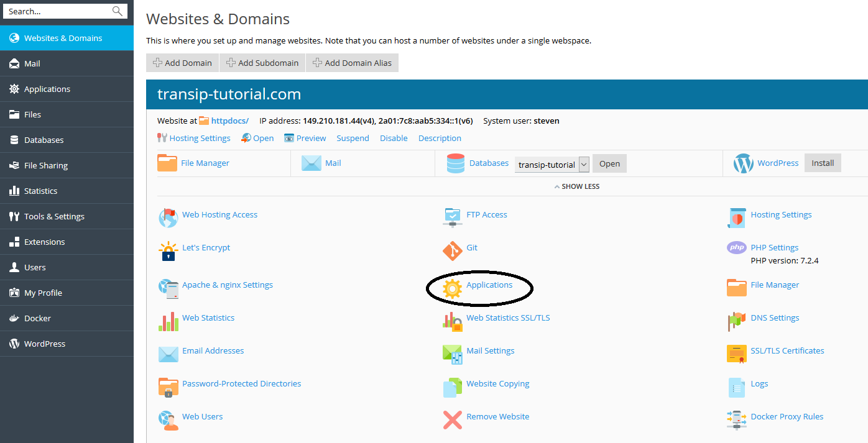Collapse options with SHOW LESS
Screen dimensions: 868x443
(577, 186)
